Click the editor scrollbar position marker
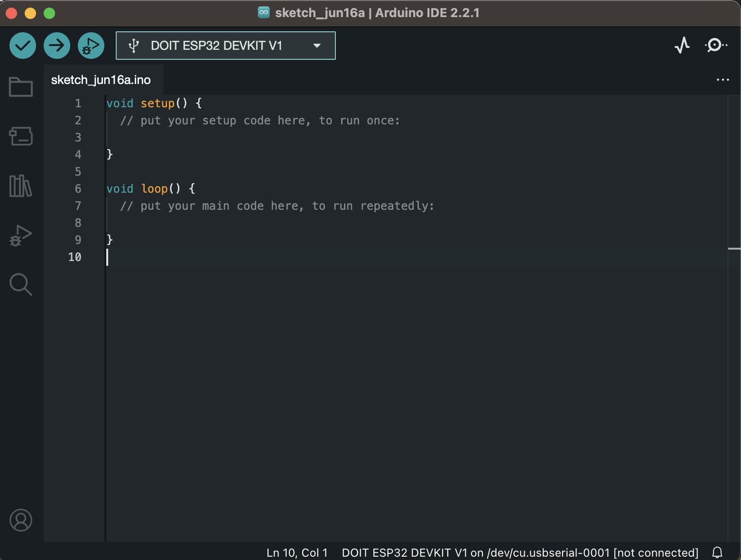 [x=734, y=249]
